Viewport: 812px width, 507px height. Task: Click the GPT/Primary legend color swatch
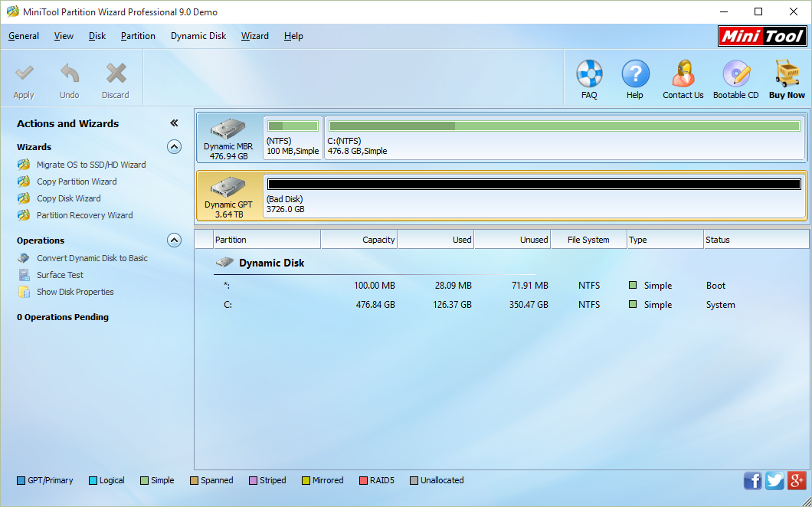[x=21, y=481]
